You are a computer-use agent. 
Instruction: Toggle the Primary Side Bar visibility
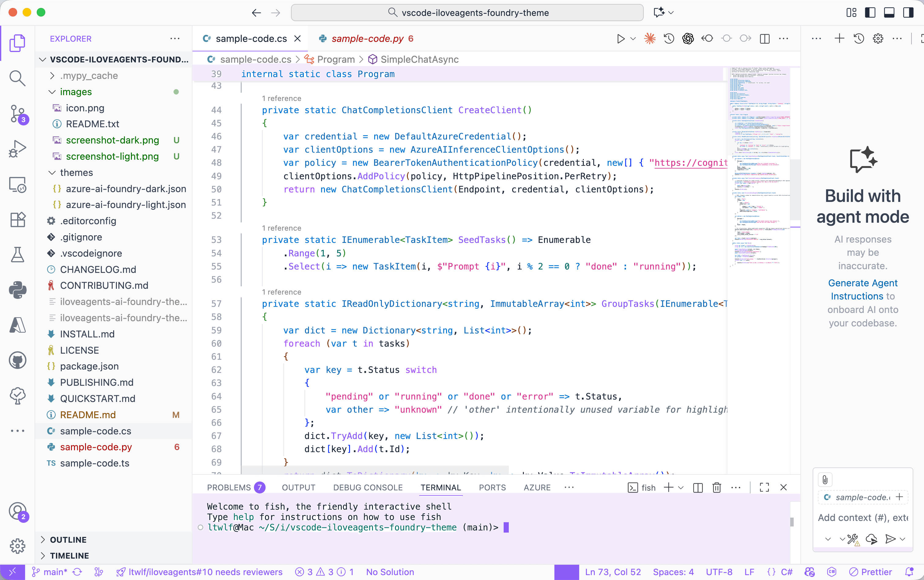point(870,12)
